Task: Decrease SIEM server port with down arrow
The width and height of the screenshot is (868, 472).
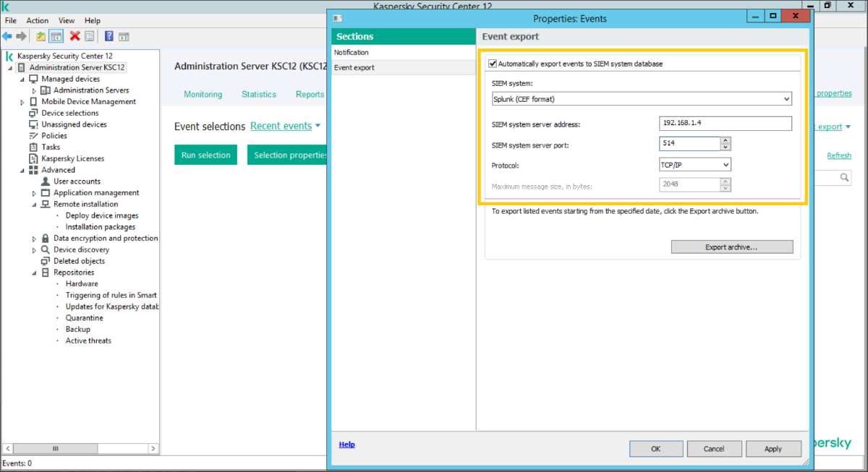Action: 726,147
